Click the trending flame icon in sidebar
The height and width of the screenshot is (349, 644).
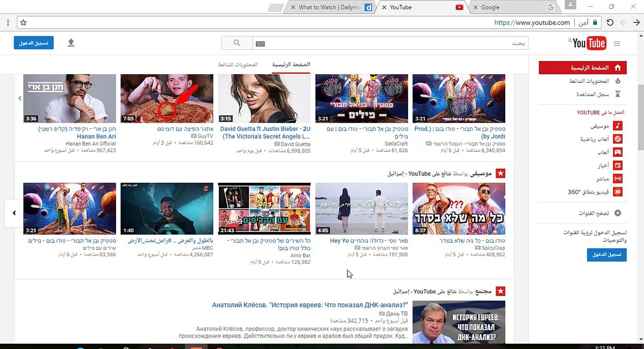617,81
